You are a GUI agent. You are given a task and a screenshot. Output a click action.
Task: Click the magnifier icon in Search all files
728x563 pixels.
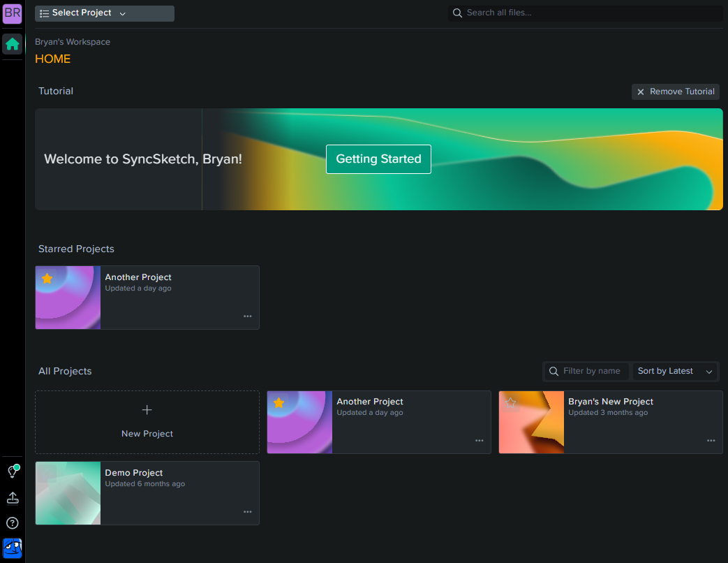457,13
